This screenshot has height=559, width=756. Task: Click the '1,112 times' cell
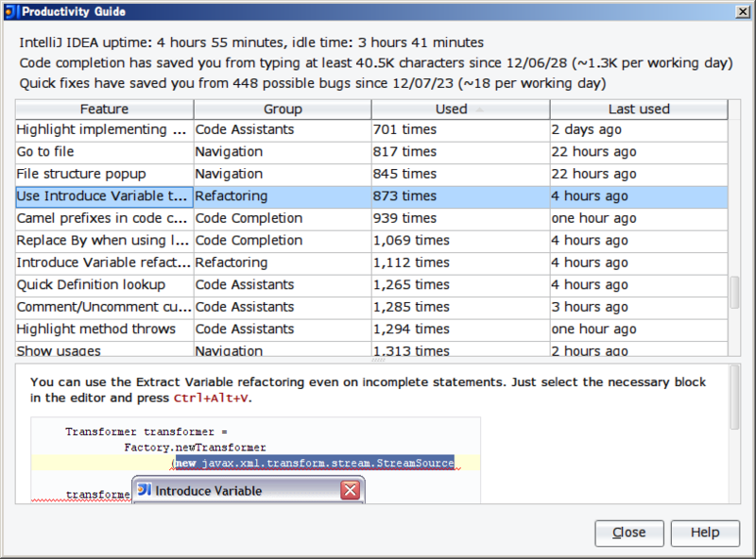(460, 263)
